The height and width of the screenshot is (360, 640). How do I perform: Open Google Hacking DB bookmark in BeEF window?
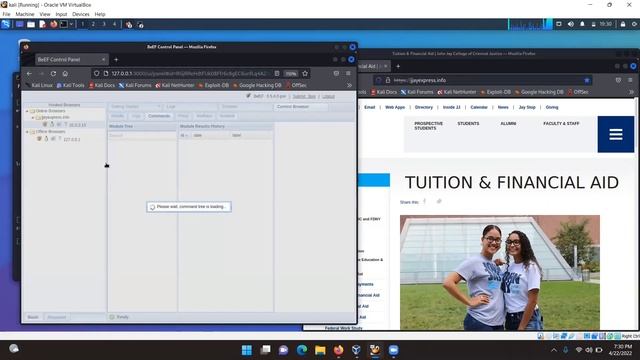(257, 85)
